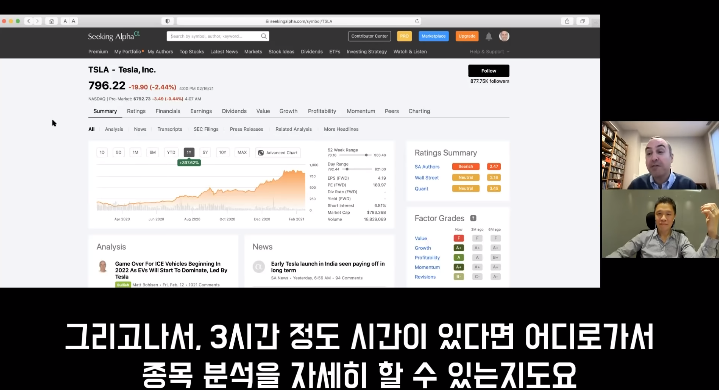Switch to the Value tab
The image size is (719, 390).
263,111
